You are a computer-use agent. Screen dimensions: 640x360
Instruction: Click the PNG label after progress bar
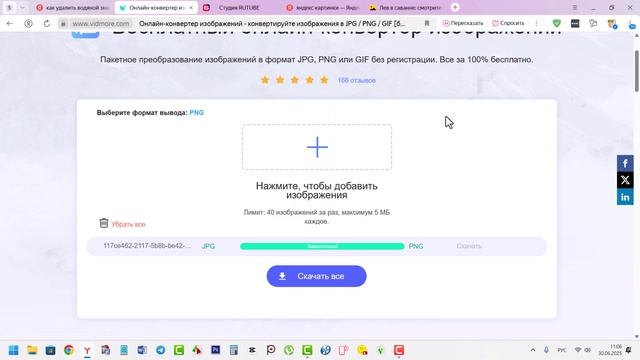(x=416, y=246)
